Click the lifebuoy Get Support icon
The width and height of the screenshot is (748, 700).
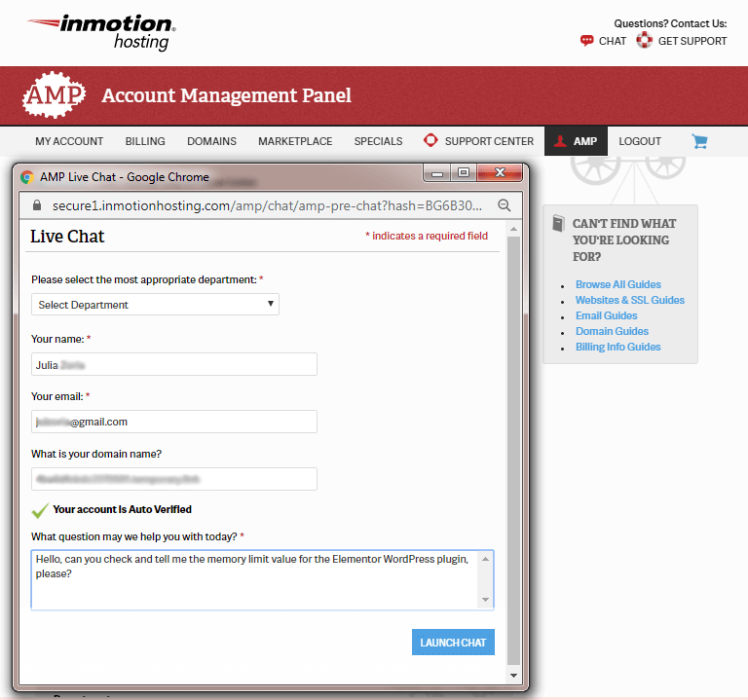click(645, 40)
